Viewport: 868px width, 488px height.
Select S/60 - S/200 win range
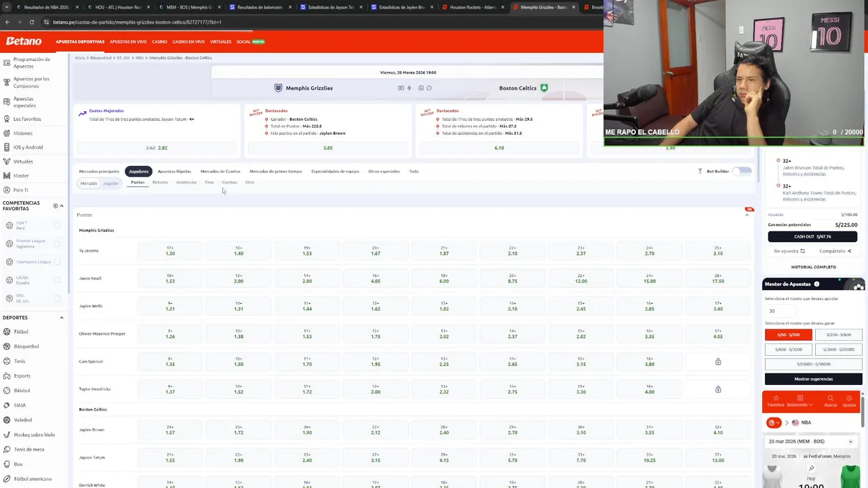tap(789, 335)
